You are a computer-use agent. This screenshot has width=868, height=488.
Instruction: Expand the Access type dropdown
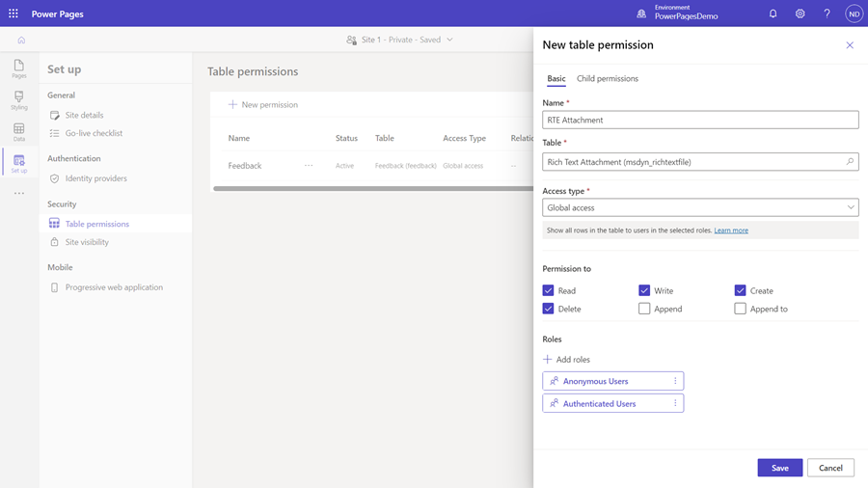700,207
